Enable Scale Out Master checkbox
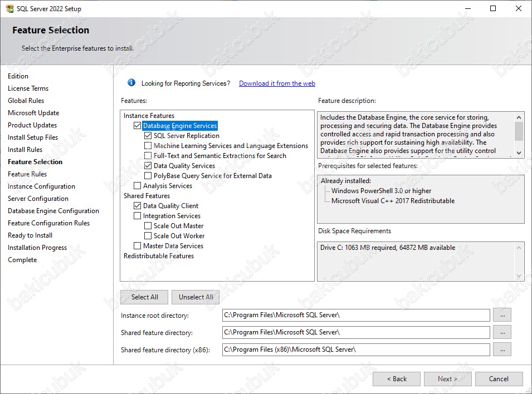Viewport: 532px width, 394px height. (148, 226)
